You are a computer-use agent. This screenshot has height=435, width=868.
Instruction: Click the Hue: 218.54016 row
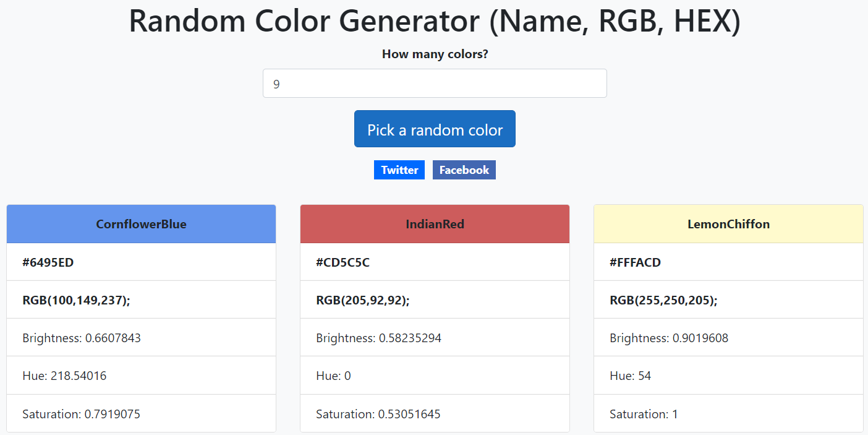tap(141, 376)
